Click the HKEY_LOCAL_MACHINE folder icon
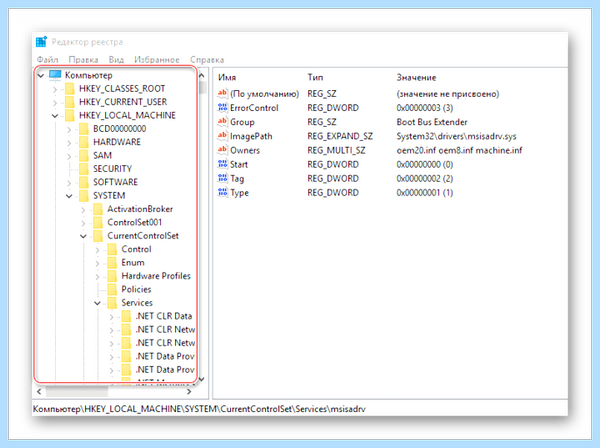This screenshot has height=448, width=600. coord(70,116)
